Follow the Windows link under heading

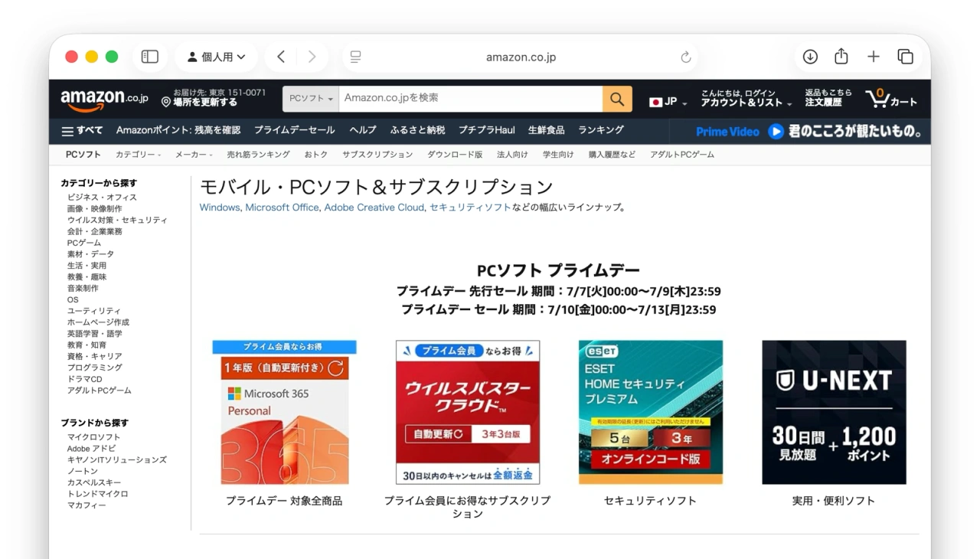(219, 208)
